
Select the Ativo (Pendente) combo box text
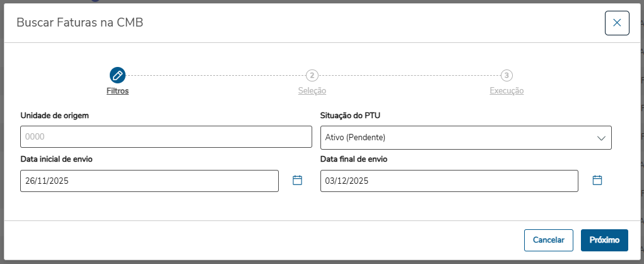tap(355, 138)
